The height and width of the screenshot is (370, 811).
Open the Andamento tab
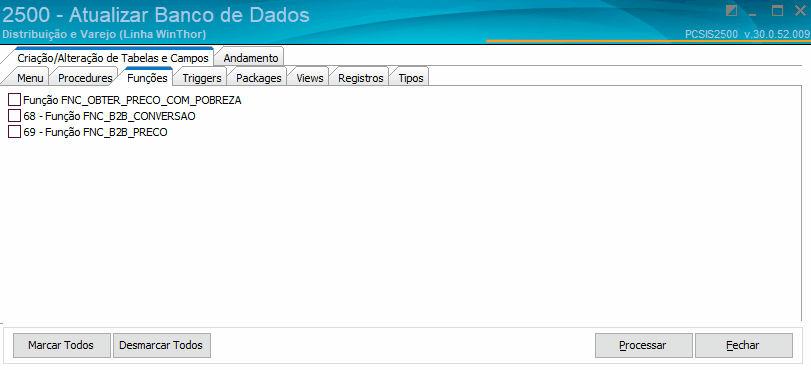point(250,57)
